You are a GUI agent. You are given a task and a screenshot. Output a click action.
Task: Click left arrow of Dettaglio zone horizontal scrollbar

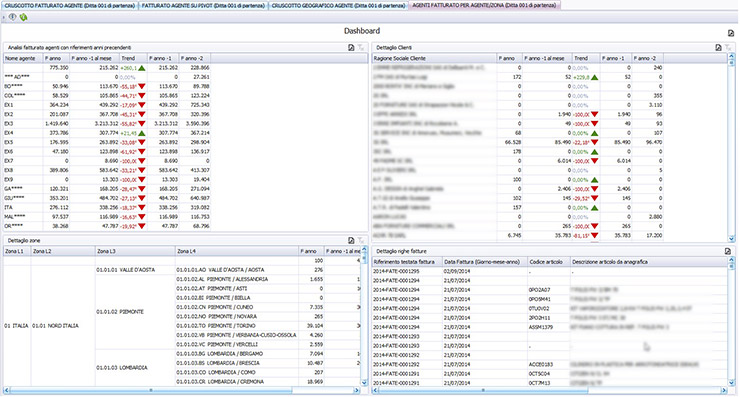pos(7,390)
